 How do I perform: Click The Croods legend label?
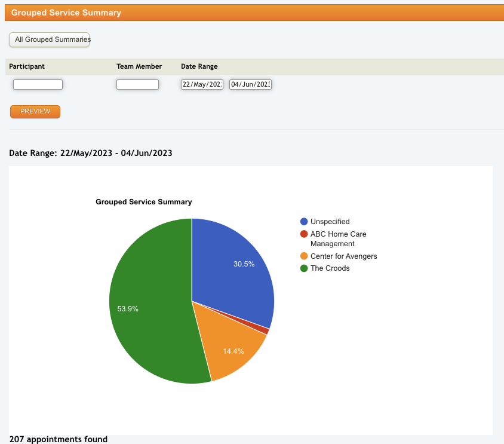tap(330, 268)
